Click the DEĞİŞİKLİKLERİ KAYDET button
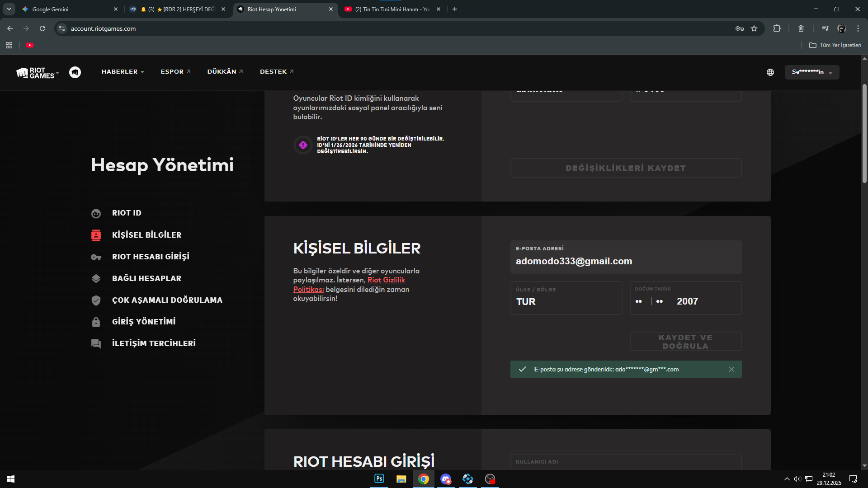Image resolution: width=868 pixels, height=488 pixels. point(626,168)
